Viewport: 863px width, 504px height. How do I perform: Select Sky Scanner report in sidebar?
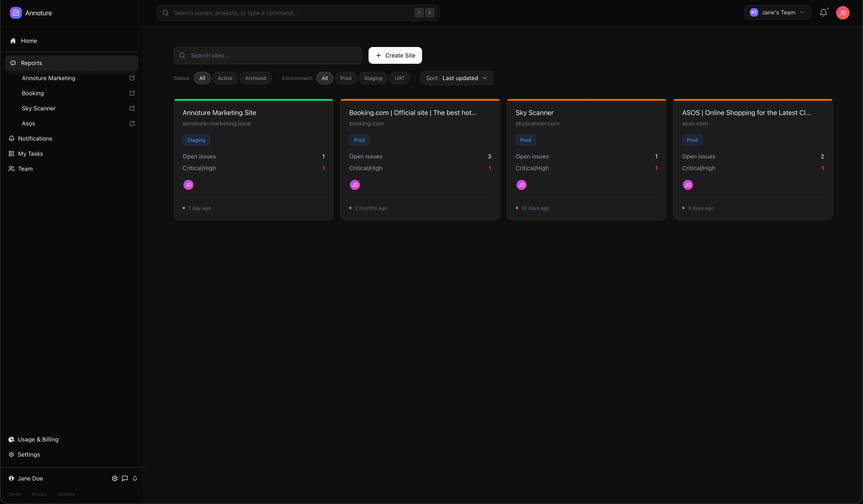[x=39, y=108]
